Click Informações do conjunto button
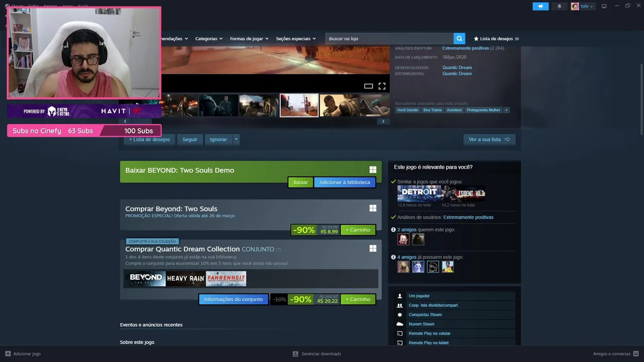The image size is (644, 362). point(233,299)
